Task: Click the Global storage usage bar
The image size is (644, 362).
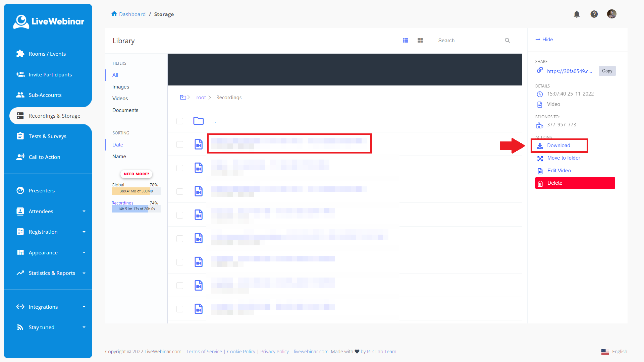Action: pyautogui.click(x=136, y=191)
